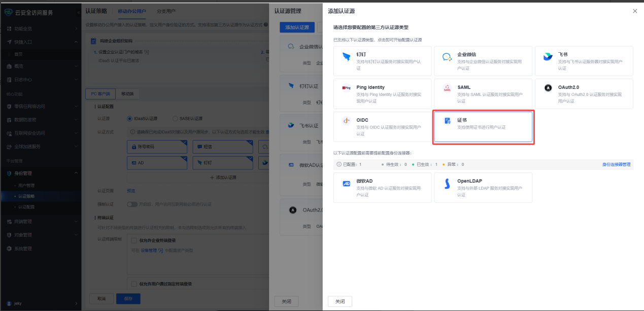Choose the SAML authentication icon
644x311 pixels.
point(447,88)
